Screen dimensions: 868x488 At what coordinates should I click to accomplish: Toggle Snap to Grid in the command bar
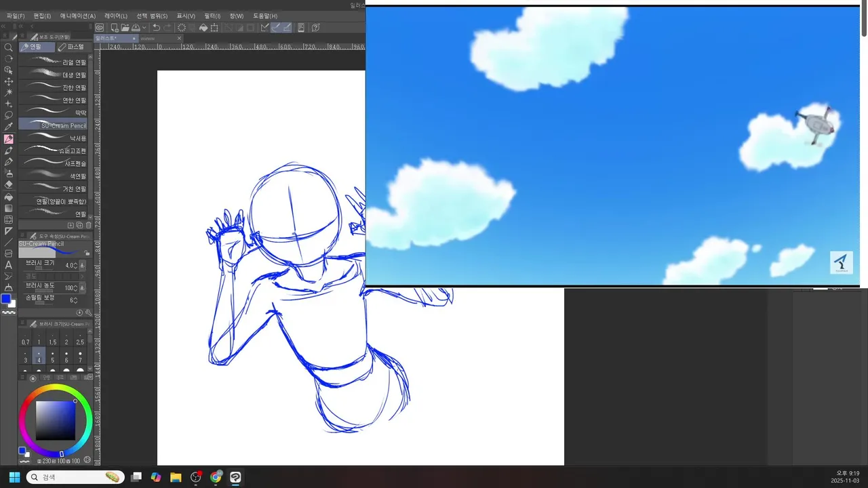pyautogui.click(x=287, y=28)
